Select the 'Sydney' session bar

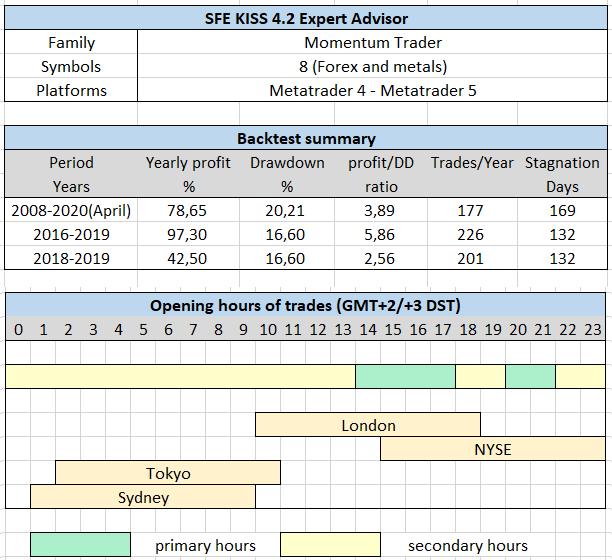(143, 497)
